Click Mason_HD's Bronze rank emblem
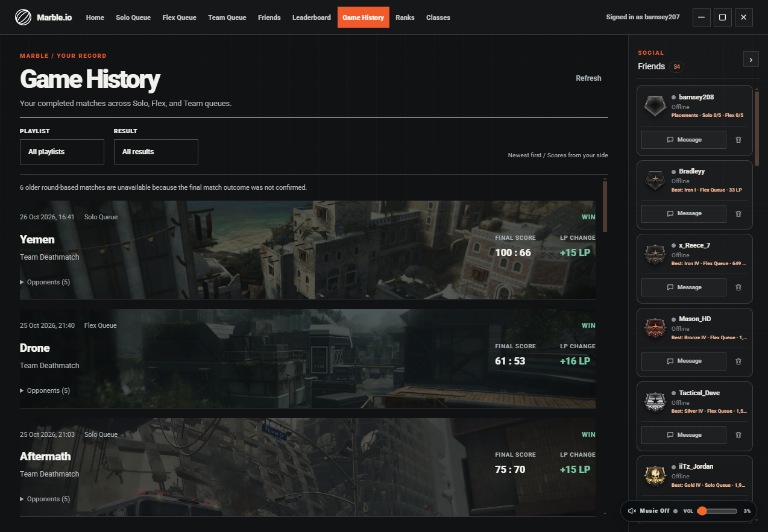 654,328
